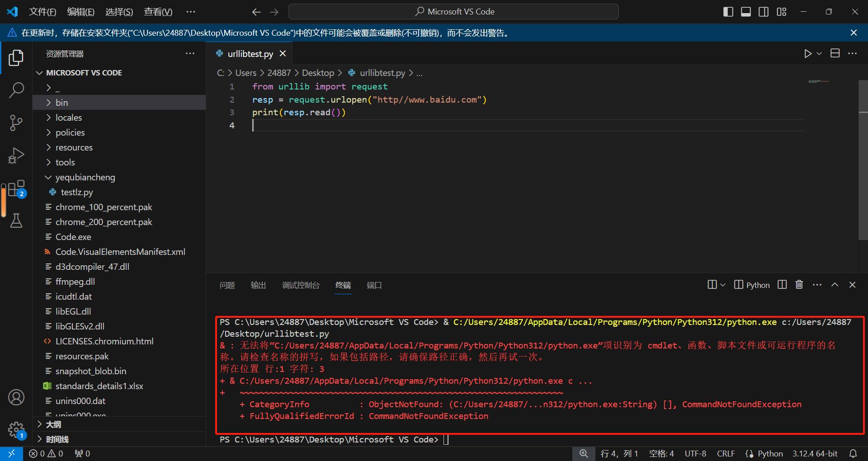Screen dimensions: 868x461
Task: Switch to the 端口 panel tab
Action: 374,285
